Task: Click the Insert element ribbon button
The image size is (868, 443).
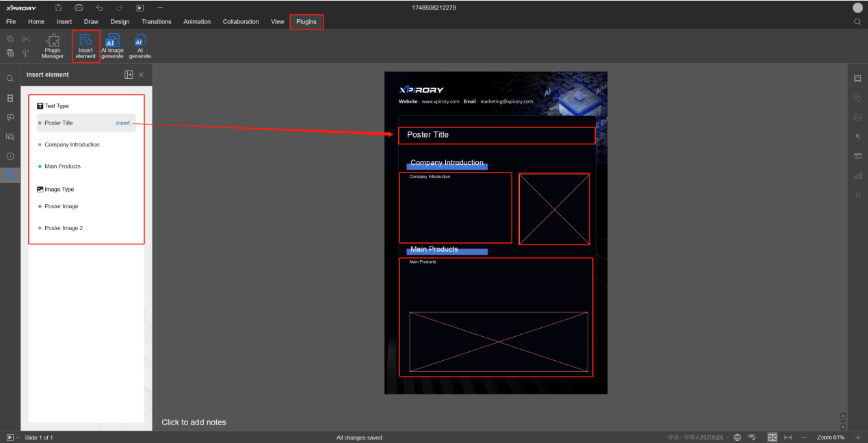Action: click(86, 47)
